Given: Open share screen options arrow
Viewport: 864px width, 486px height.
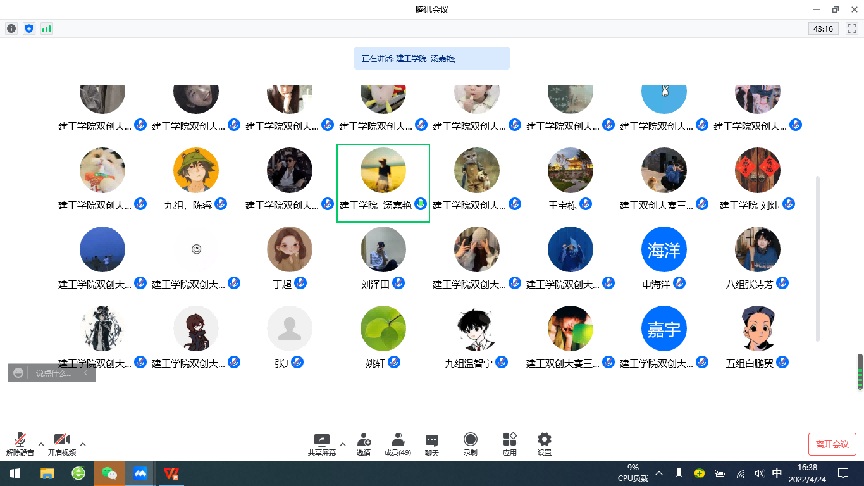Looking at the screenshot, I should click(343, 443).
